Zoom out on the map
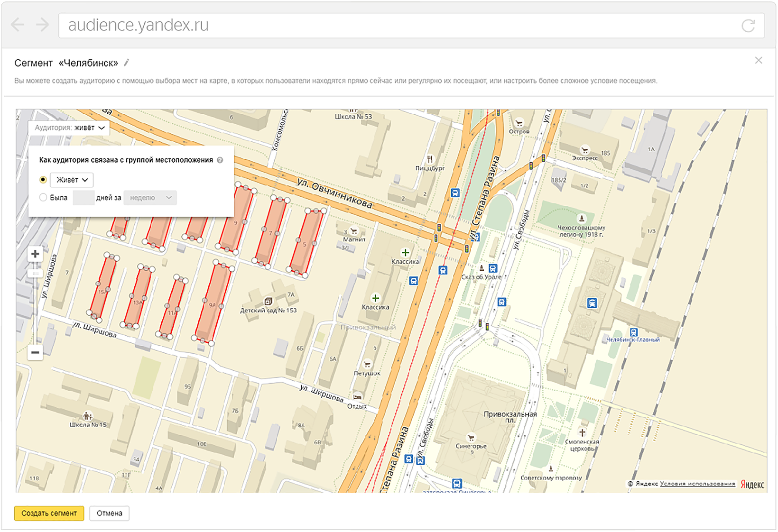The height and width of the screenshot is (532, 778). (x=35, y=352)
